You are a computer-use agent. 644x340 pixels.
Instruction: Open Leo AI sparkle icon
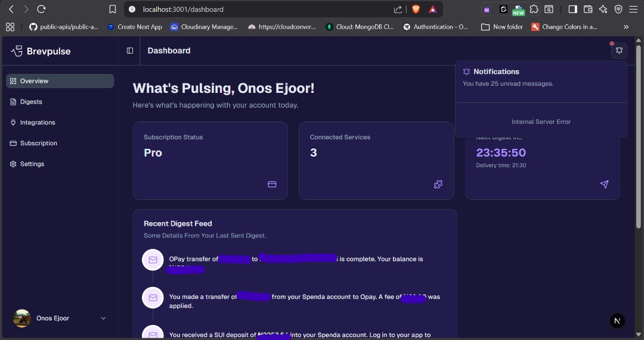(603, 9)
